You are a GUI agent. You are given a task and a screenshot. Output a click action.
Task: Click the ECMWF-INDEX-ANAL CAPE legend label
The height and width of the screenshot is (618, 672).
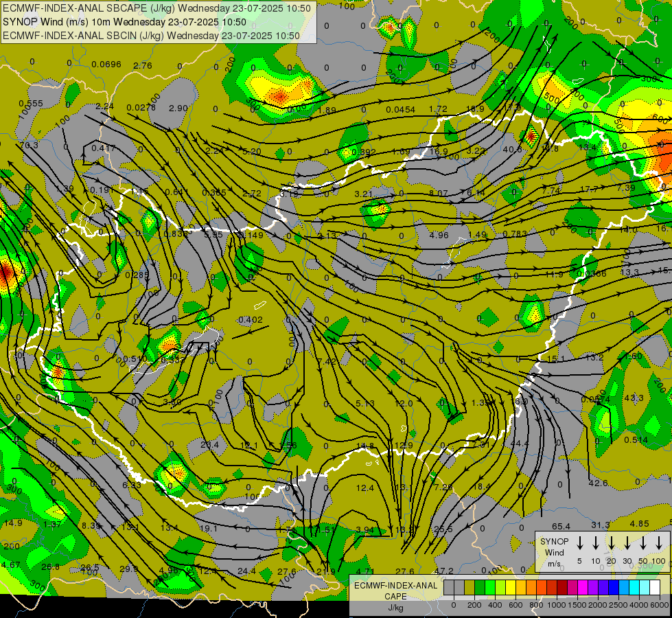[x=395, y=591]
